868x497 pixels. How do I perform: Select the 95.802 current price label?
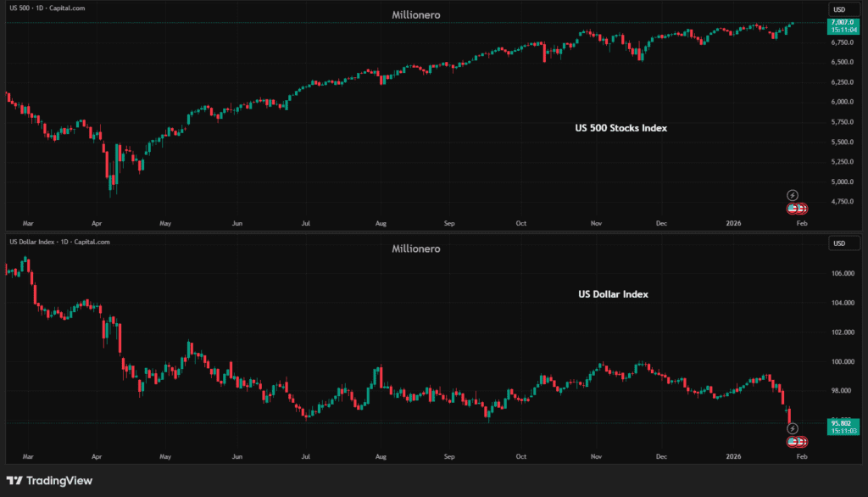842,423
